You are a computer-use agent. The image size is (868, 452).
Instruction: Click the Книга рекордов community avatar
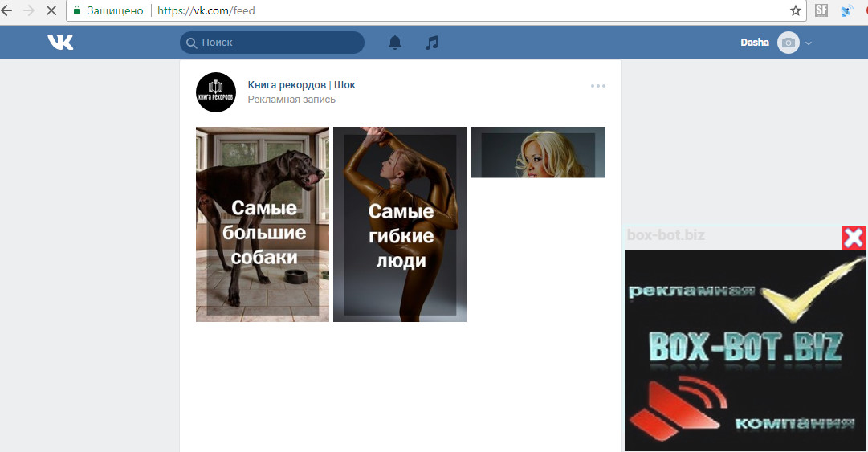tap(216, 92)
